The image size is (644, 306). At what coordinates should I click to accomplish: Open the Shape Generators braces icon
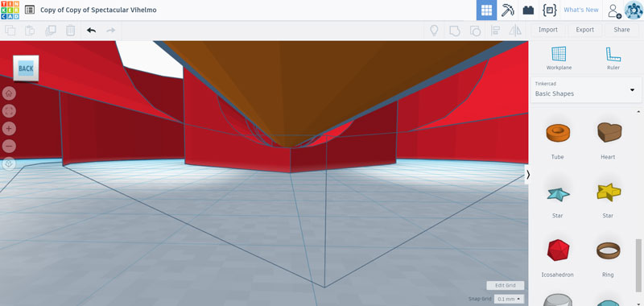549,10
